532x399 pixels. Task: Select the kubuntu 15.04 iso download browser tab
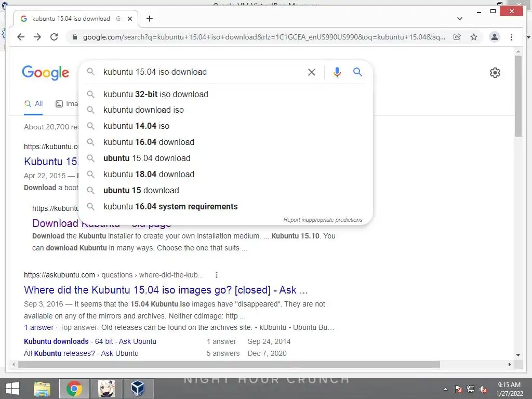pyautogui.click(x=76, y=19)
